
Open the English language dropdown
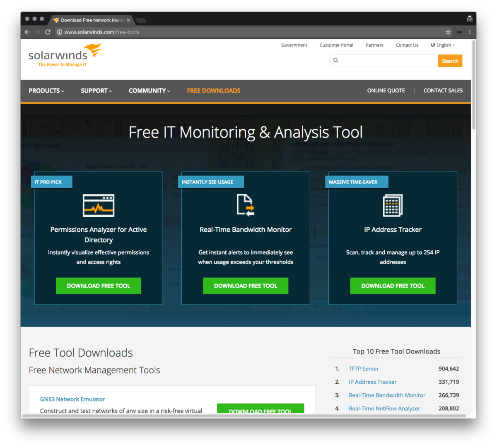pyautogui.click(x=443, y=45)
